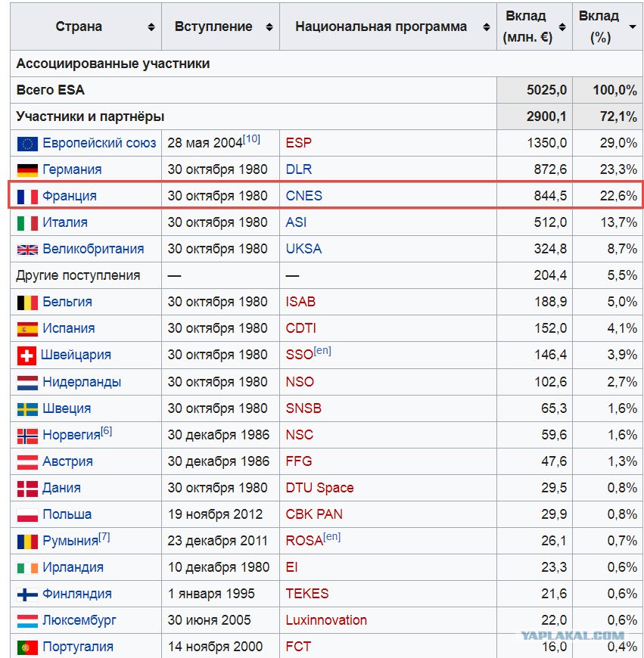This screenshot has height=658, width=644.
Task: Open footnote [7] beside Румыния
Action: (x=104, y=537)
